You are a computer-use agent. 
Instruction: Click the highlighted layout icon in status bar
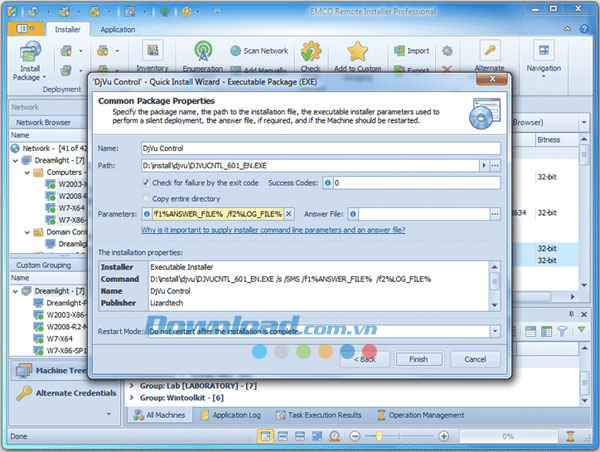[x=265, y=436]
